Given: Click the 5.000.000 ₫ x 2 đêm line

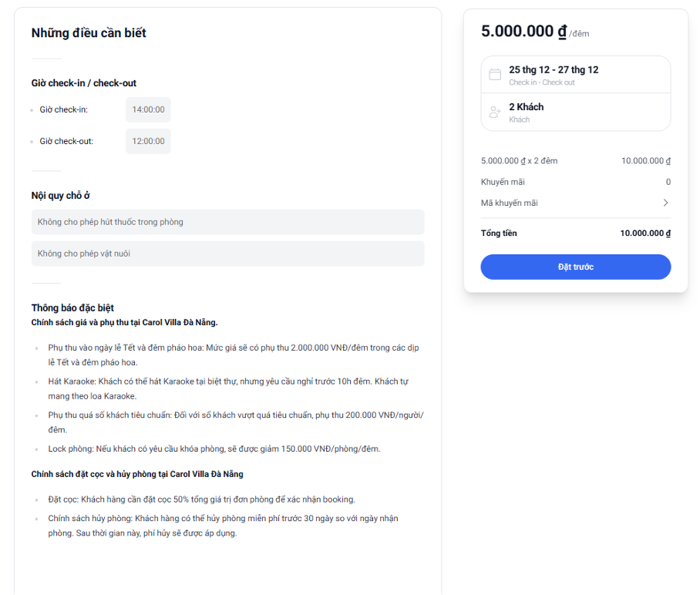Looking at the screenshot, I should coord(519,160).
